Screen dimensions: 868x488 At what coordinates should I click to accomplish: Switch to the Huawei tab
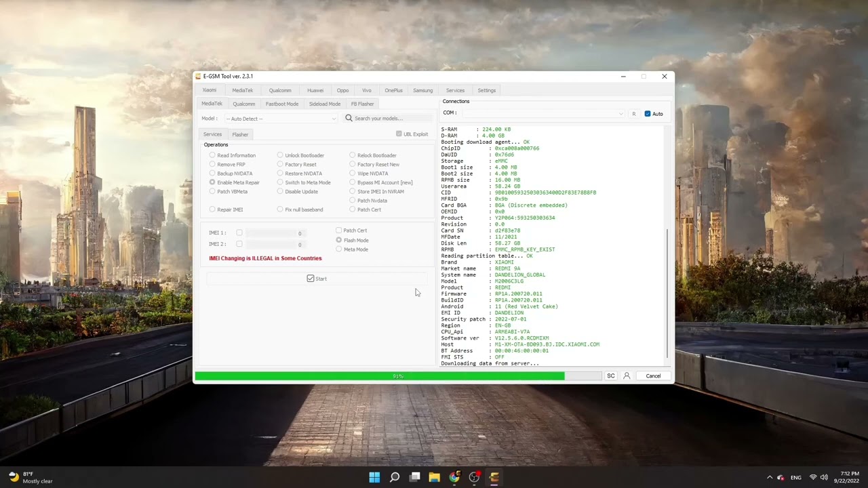click(315, 90)
